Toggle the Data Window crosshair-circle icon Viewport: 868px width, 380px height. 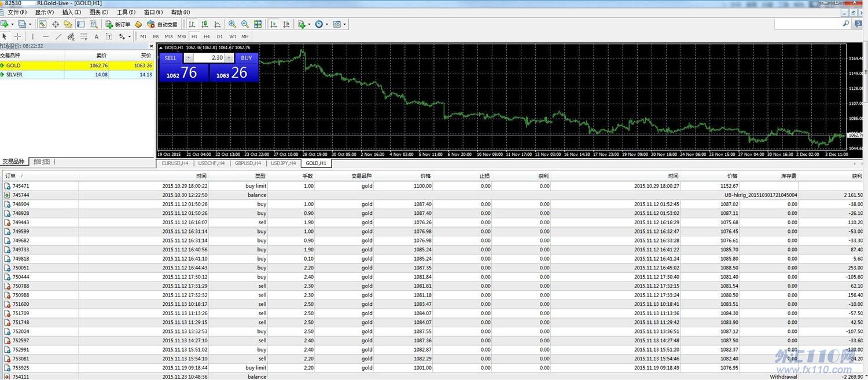coord(56,24)
